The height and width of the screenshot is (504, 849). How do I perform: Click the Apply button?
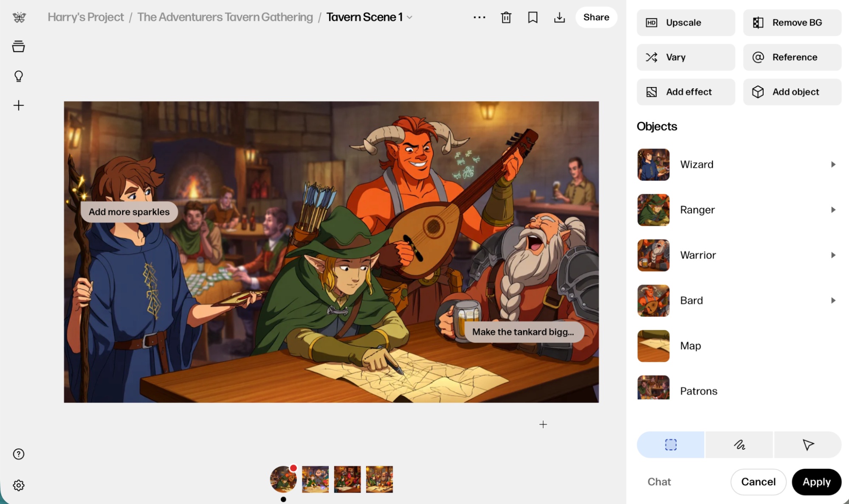point(816,481)
